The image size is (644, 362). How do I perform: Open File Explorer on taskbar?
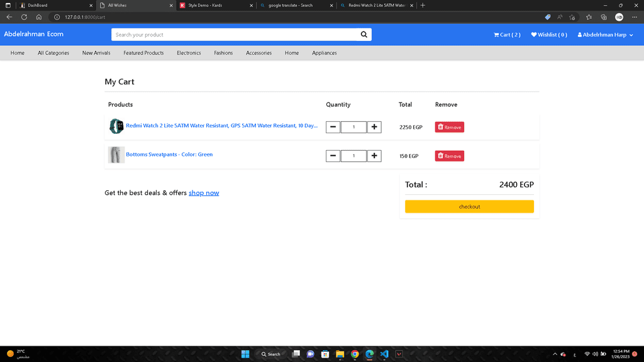[x=340, y=354]
